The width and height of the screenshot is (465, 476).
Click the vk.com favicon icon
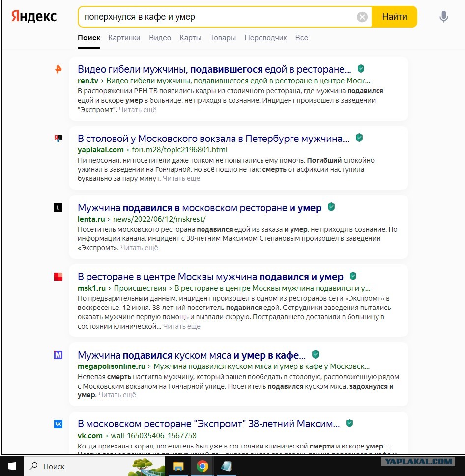[x=58, y=424]
